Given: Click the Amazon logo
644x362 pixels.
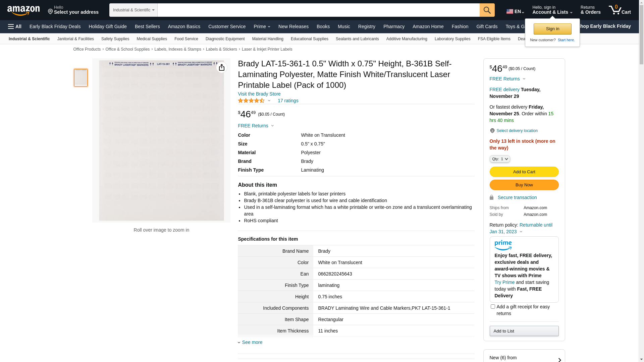Looking at the screenshot, I should pyautogui.click(x=23, y=11).
